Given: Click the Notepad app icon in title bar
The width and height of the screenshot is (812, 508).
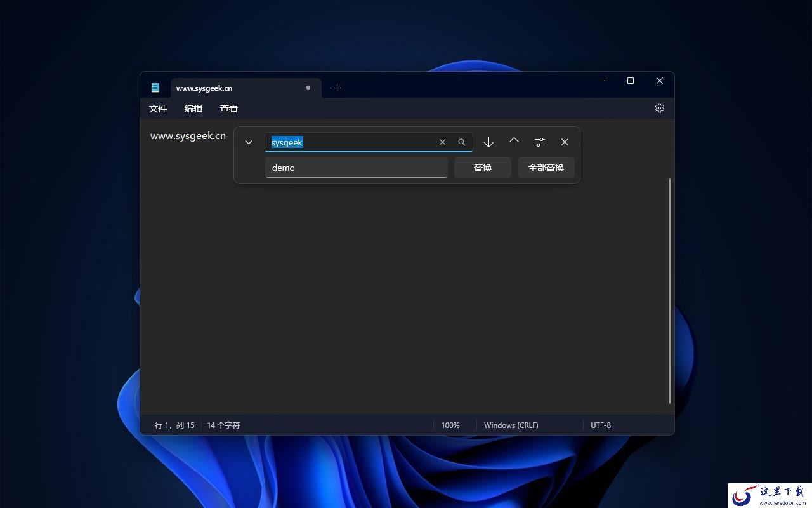Looking at the screenshot, I should [x=155, y=88].
